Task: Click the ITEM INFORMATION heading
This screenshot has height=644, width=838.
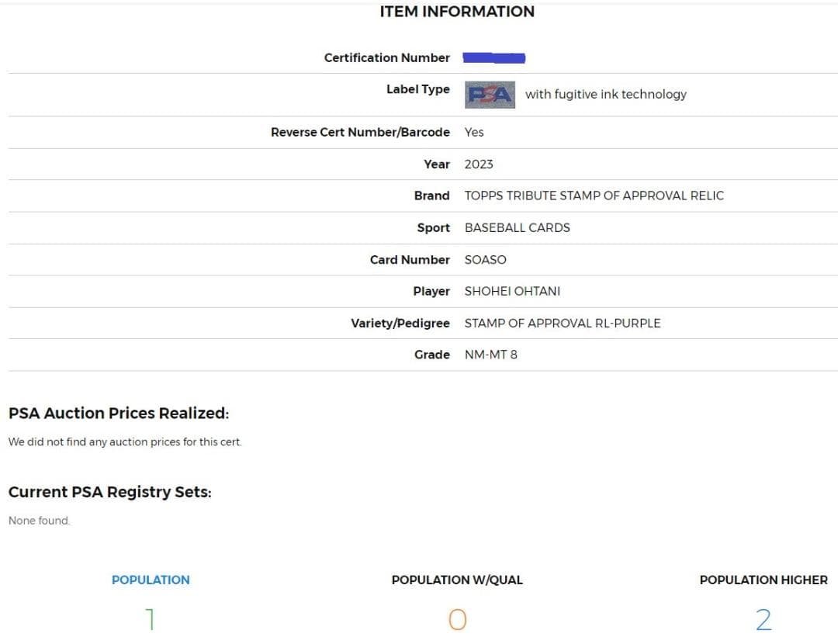Action: click(x=457, y=12)
